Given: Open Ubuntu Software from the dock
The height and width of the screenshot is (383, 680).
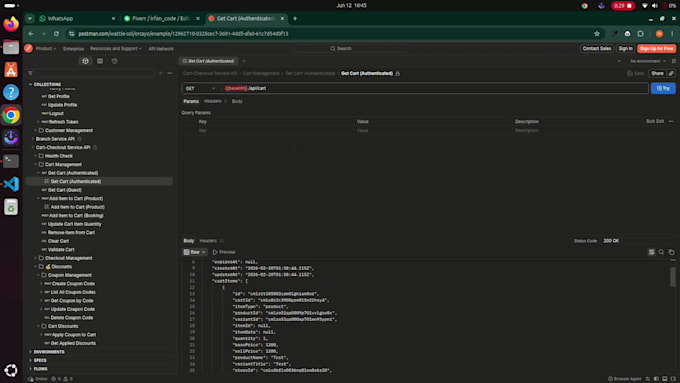Looking at the screenshot, I should click(11, 69).
